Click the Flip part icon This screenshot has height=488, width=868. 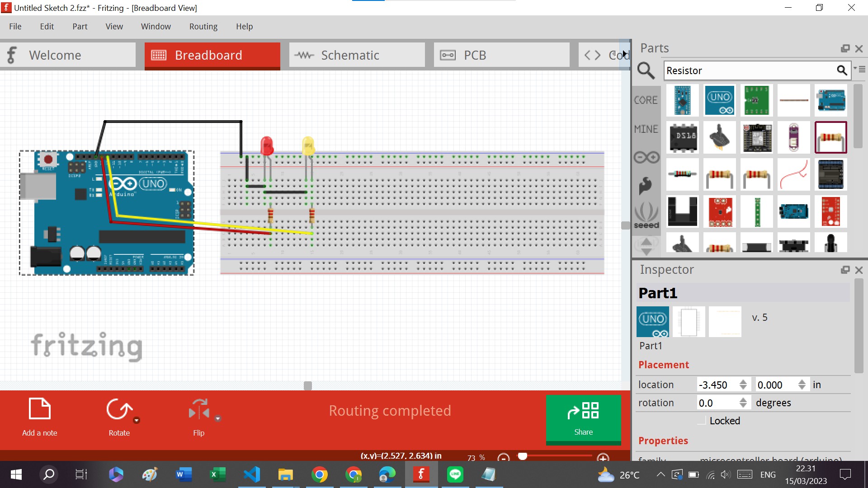coord(199,409)
